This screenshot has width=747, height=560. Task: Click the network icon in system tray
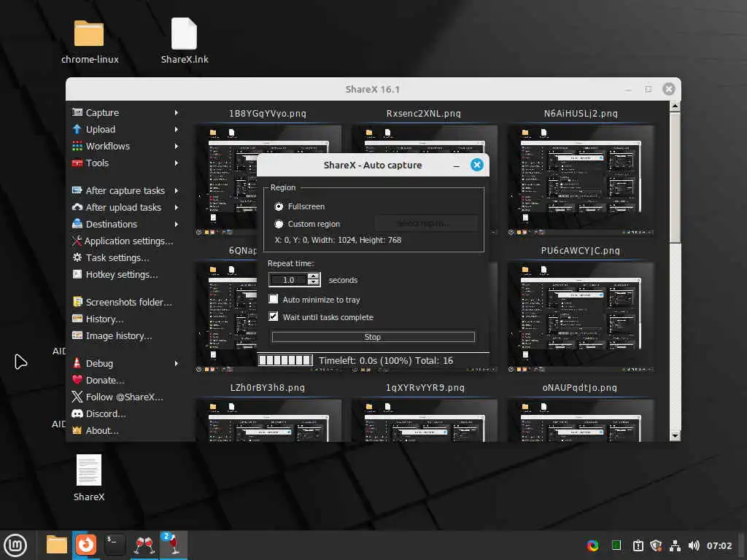(675, 545)
